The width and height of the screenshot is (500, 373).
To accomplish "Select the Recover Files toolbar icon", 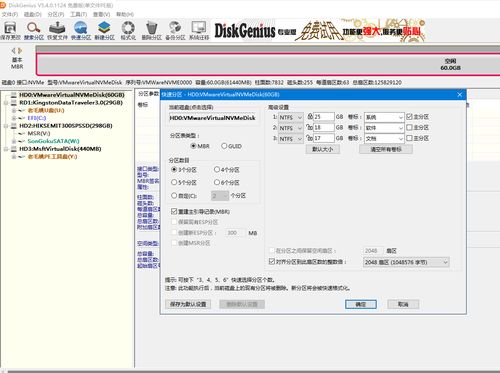I will (x=57, y=28).
